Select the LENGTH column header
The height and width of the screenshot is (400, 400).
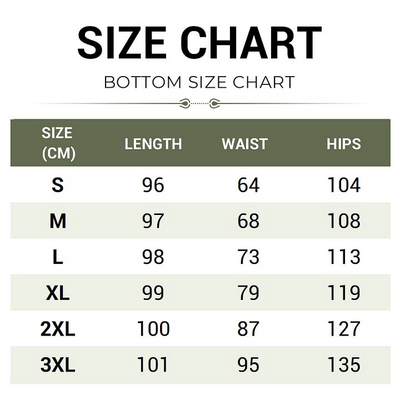click(153, 144)
